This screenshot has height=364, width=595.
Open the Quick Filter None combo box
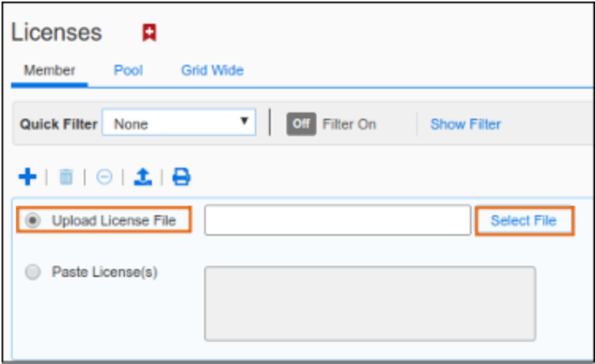click(x=179, y=123)
